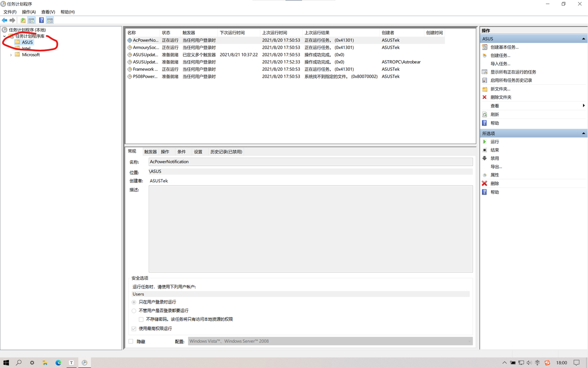Image resolution: width=588 pixels, height=368 pixels.
Task: Toggle the action pane toolbar icon
Action: [x=50, y=20]
